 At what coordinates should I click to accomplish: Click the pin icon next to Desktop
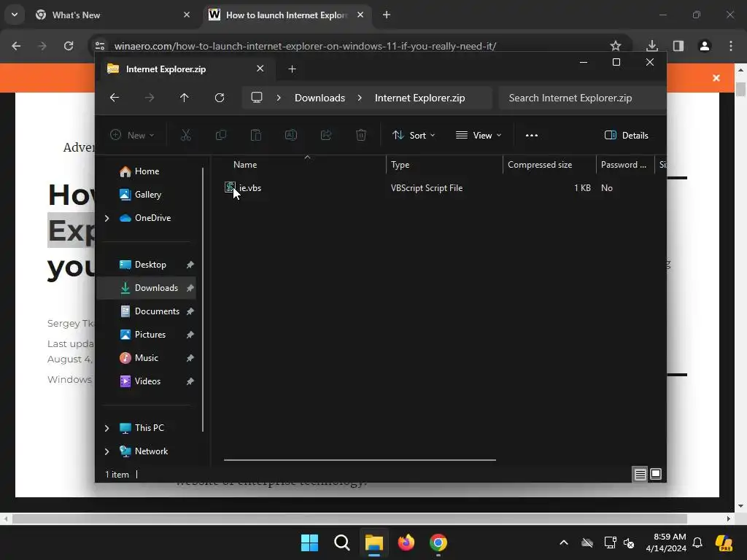tap(190, 264)
